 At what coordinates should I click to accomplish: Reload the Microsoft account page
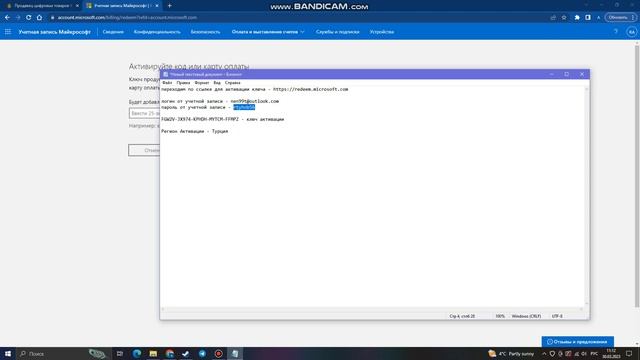29,18
